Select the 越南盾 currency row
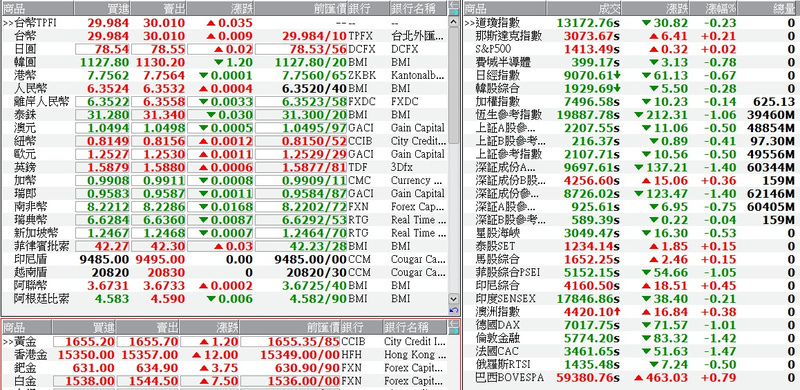This screenshot has width=800, height=390. click(224, 273)
